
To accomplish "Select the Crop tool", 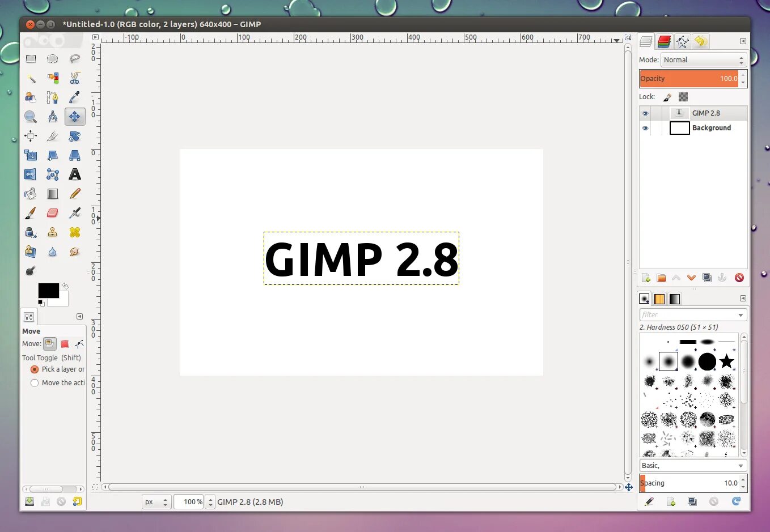I will [53, 136].
